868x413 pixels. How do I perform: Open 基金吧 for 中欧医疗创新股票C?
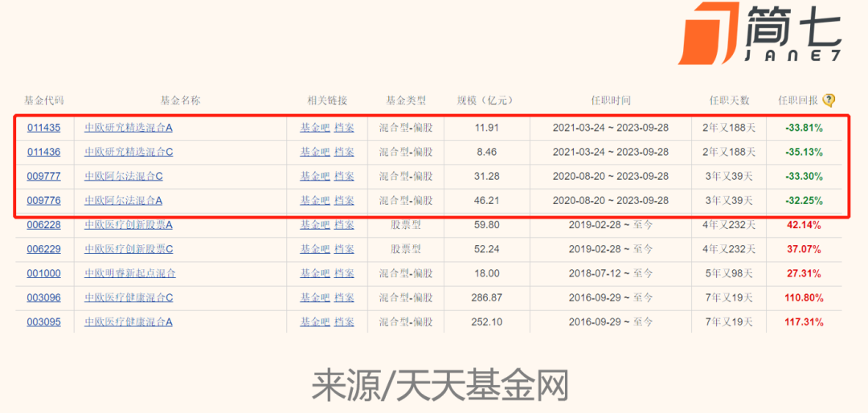point(315,249)
